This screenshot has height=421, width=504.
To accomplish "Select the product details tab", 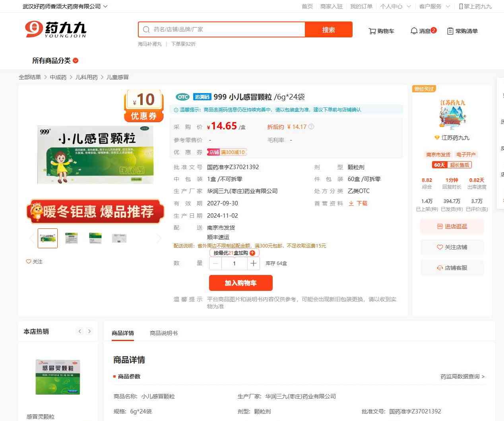I will 123,333.
